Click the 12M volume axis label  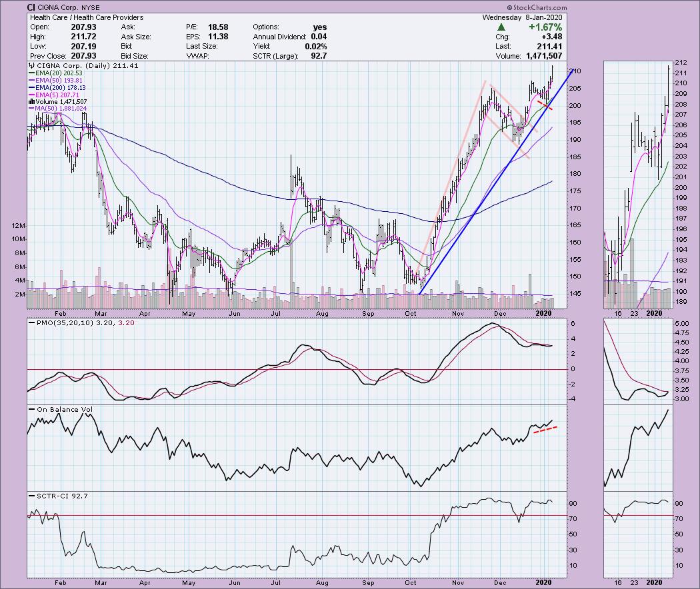click(18, 226)
